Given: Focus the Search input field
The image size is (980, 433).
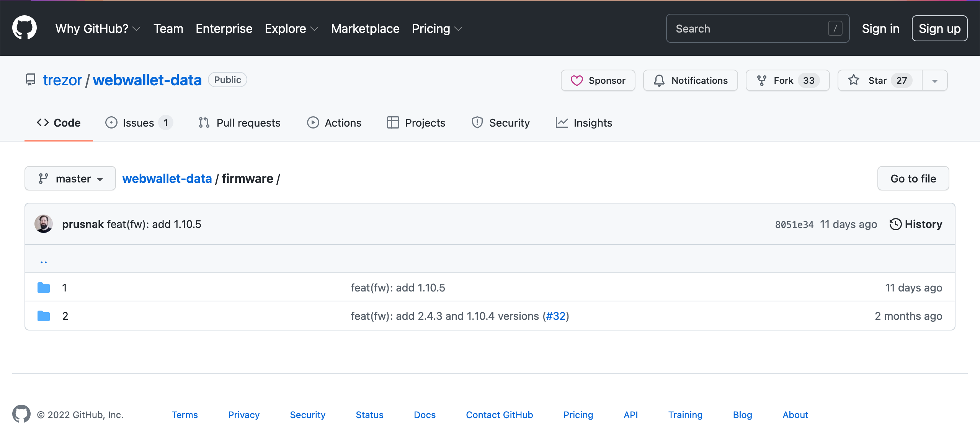Looking at the screenshot, I should [x=758, y=28].
